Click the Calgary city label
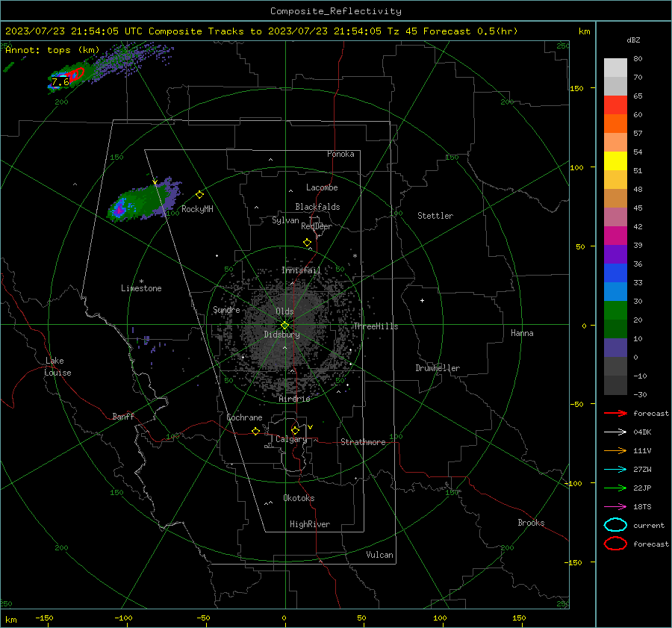Screen dimensions: 672x628 (291, 439)
